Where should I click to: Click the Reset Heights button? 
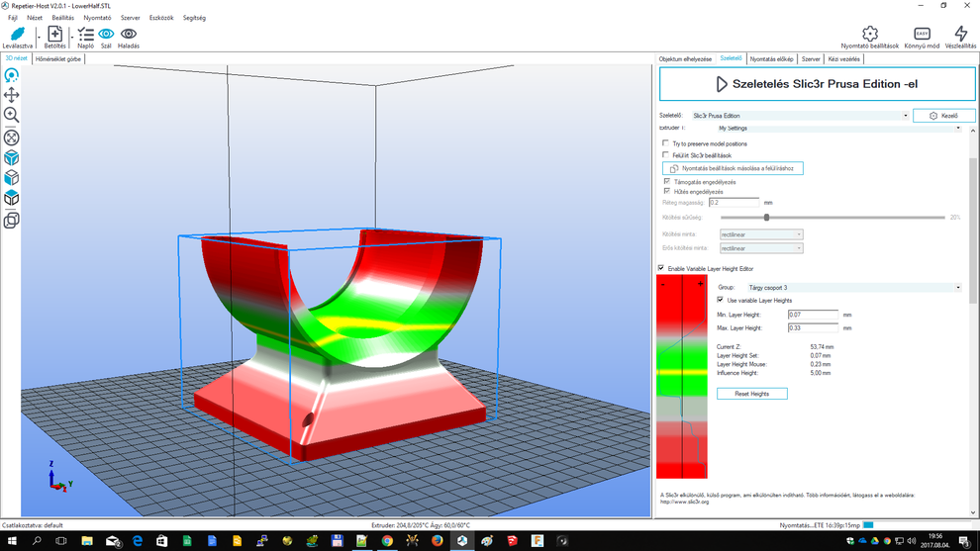coord(752,394)
